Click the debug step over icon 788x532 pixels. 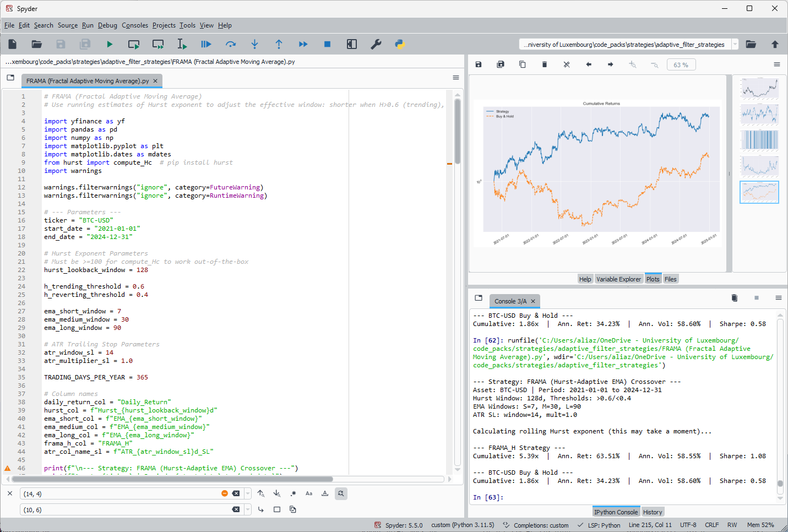[x=231, y=44]
